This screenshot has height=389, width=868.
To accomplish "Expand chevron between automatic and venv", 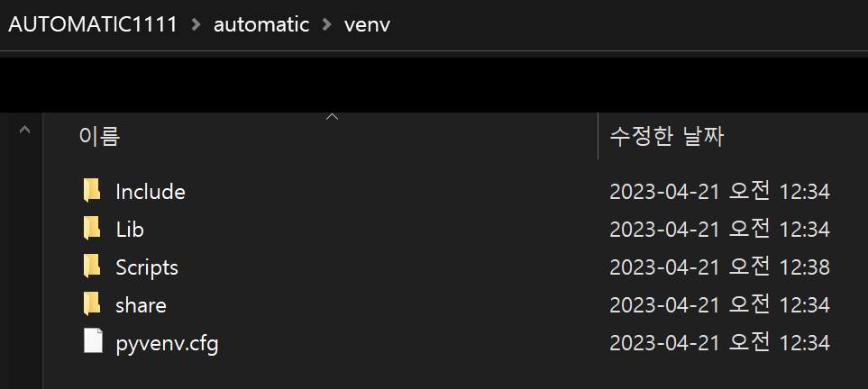I will 326,25.
